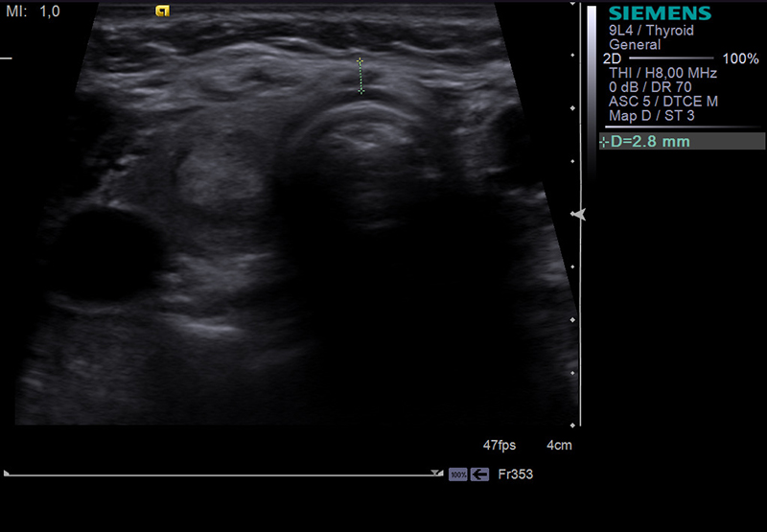Click the 100% cine indicator icon
Screen dimensions: 767x532
pyautogui.click(x=458, y=474)
